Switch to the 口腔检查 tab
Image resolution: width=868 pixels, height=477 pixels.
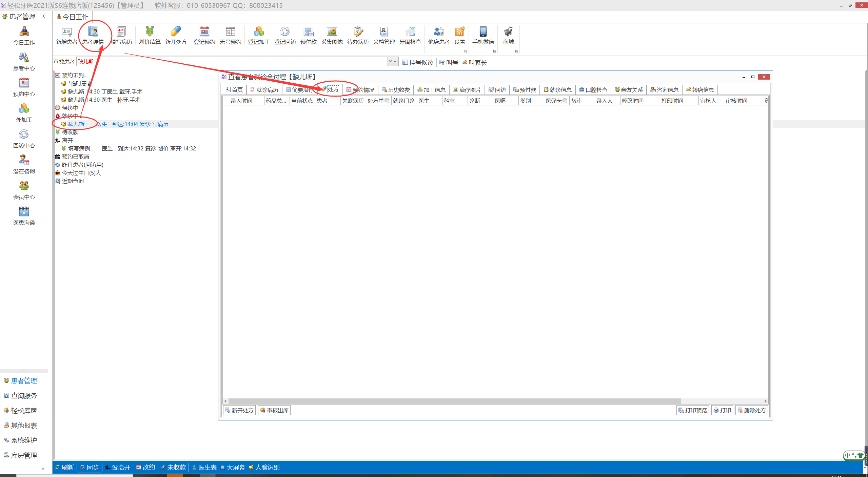[593, 90]
